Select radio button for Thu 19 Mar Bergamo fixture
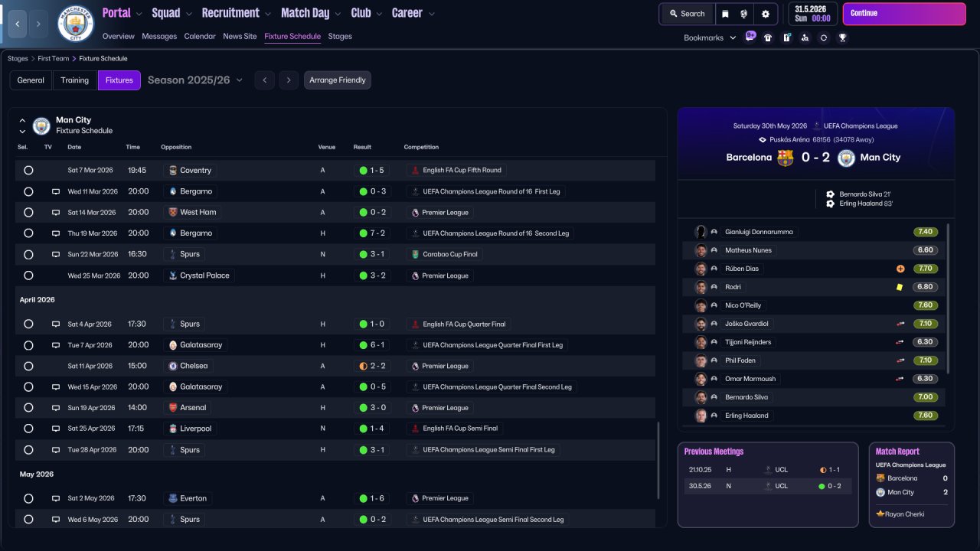This screenshot has height=551, width=980. (x=28, y=233)
